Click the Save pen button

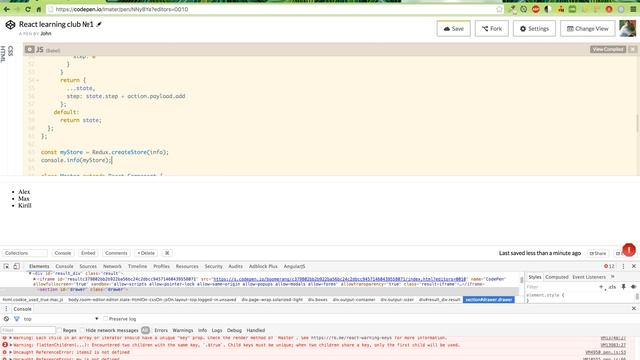453,29
